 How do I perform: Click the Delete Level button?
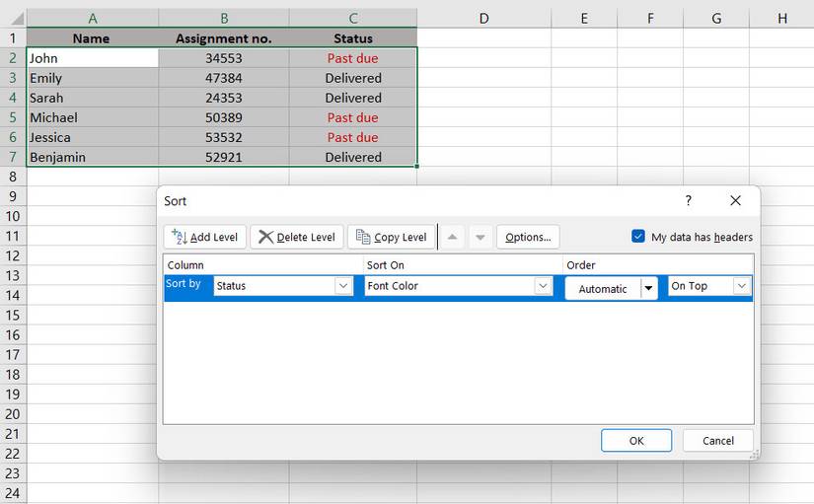tap(296, 237)
